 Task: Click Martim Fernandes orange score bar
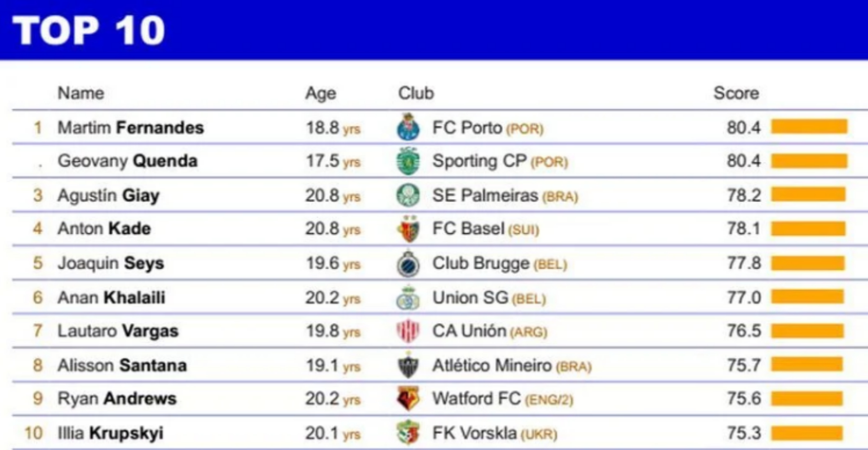809,127
